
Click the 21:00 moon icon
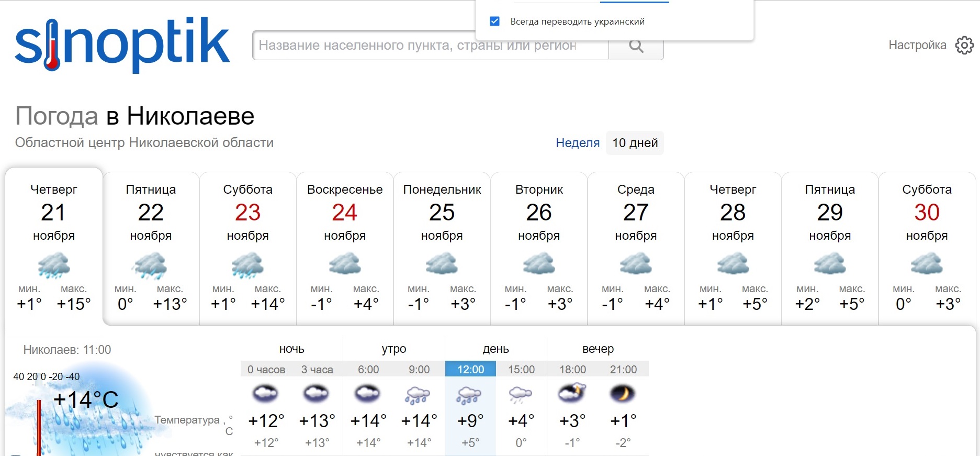coord(623,394)
